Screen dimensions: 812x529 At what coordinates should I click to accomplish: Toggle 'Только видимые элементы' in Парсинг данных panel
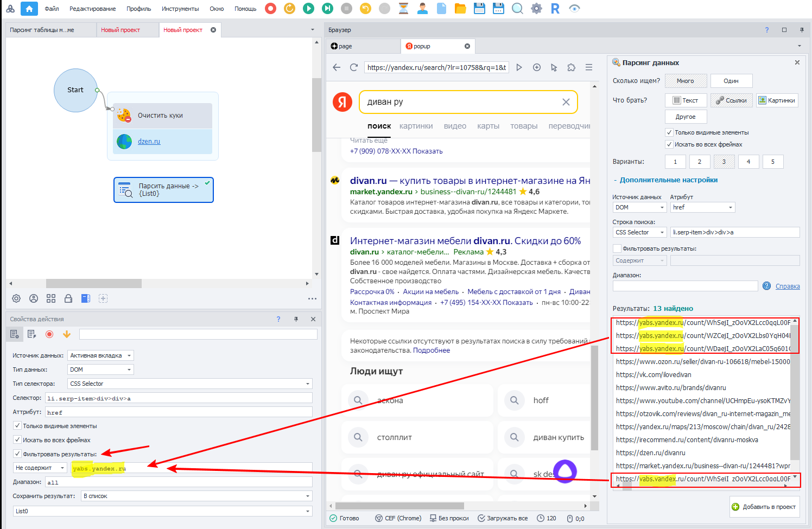click(x=669, y=132)
